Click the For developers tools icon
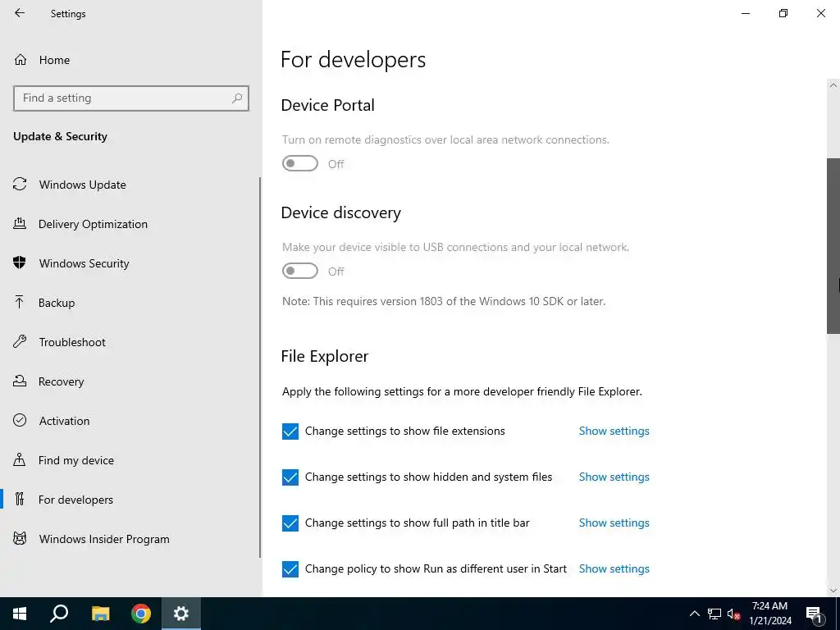This screenshot has width=840, height=630. click(20, 499)
